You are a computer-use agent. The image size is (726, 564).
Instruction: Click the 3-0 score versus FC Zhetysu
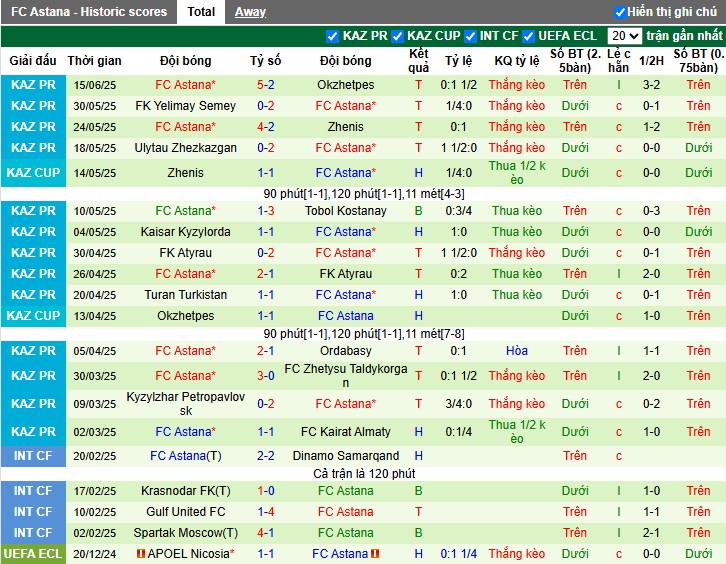265,376
